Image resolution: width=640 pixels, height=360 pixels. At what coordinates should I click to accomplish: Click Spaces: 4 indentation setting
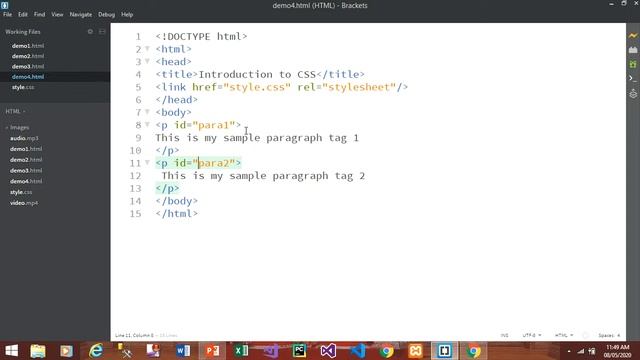point(609,335)
